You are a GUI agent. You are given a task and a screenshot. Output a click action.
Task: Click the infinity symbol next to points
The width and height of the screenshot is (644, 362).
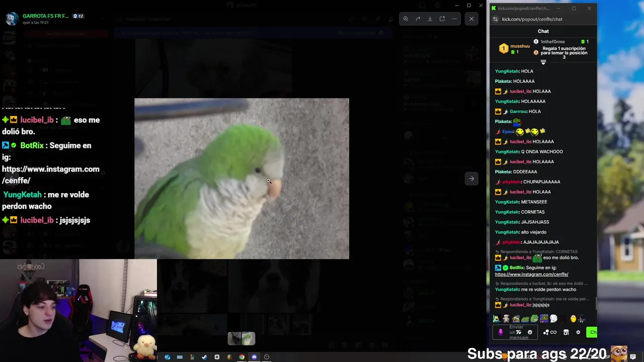coord(553,332)
